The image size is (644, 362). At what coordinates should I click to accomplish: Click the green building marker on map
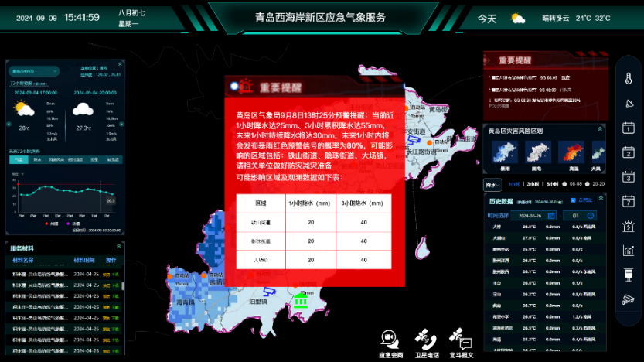coord(301,300)
